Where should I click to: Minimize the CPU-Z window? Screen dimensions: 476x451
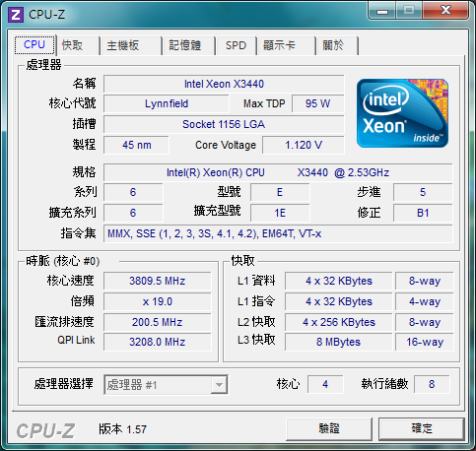[x=382, y=11]
